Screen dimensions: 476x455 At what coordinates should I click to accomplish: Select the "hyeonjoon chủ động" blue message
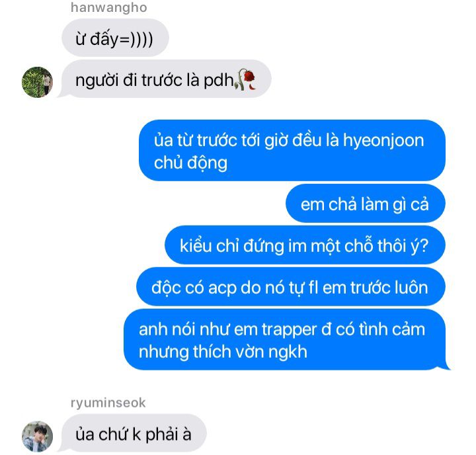tap(292, 150)
